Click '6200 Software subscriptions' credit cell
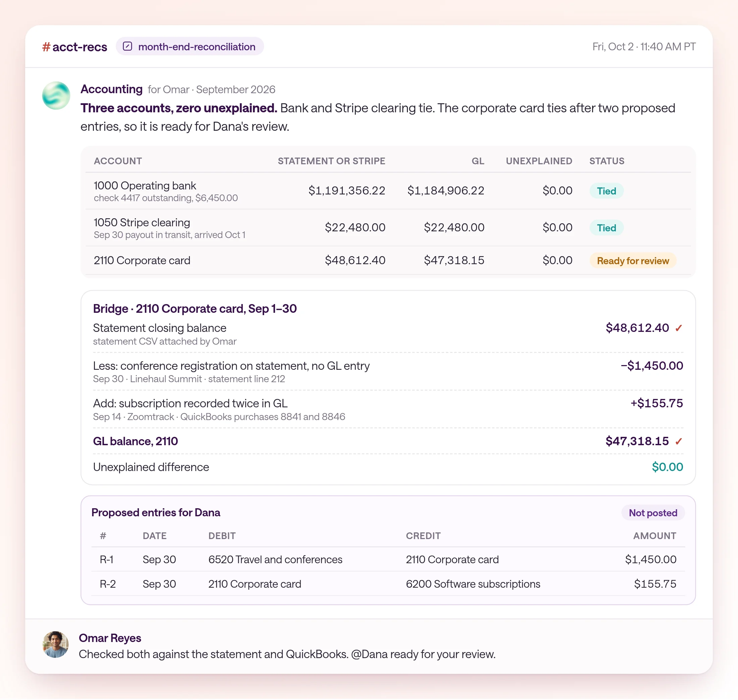This screenshot has width=738, height=700. pyautogui.click(x=473, y=585)
